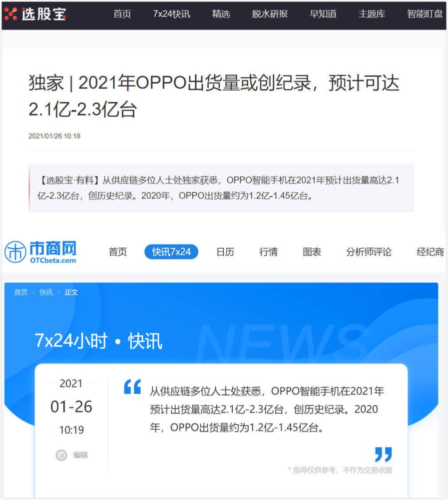Click the 快讯 breadcrumb link

(46, 292)
